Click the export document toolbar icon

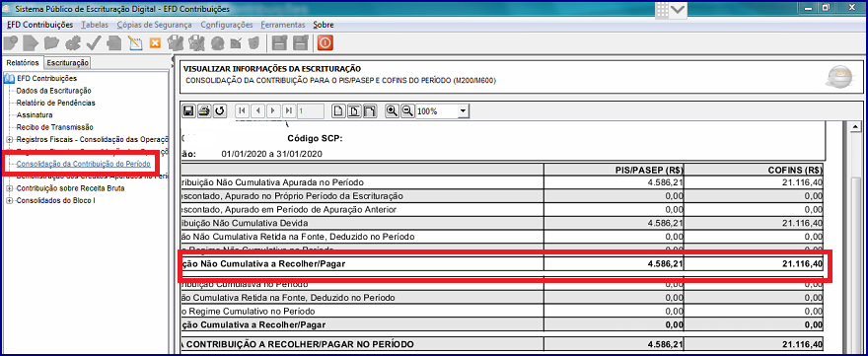(114, 42)
